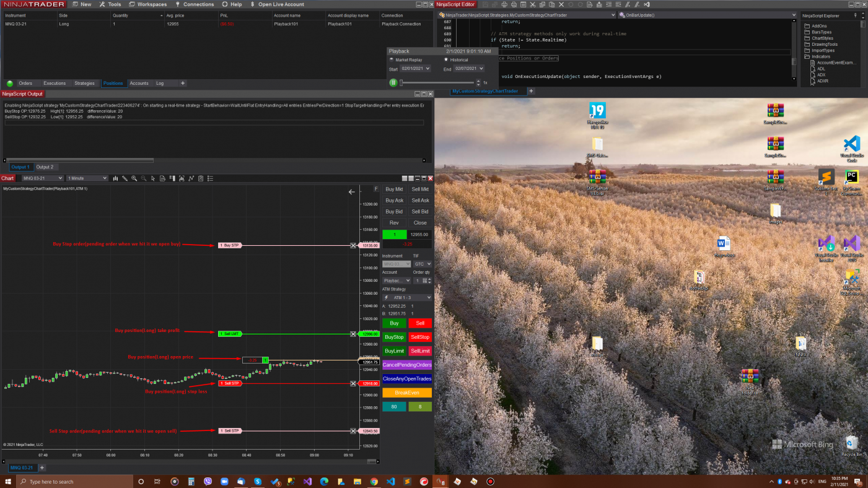Open the Workspaces menu

pos(148,4)
